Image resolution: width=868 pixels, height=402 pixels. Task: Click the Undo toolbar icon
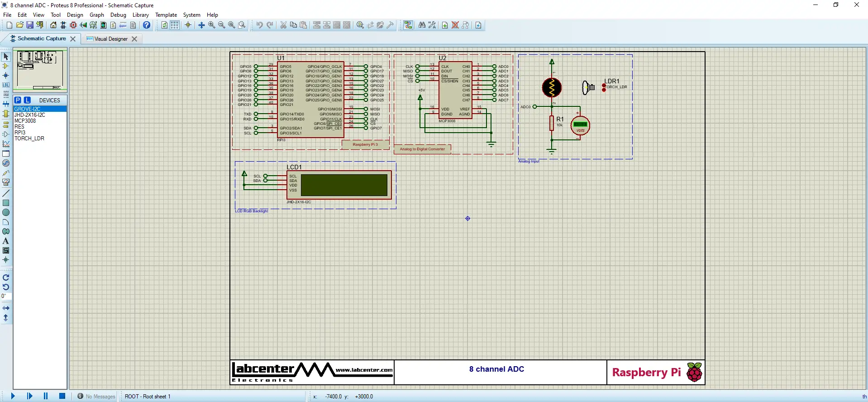pos(259,25)
